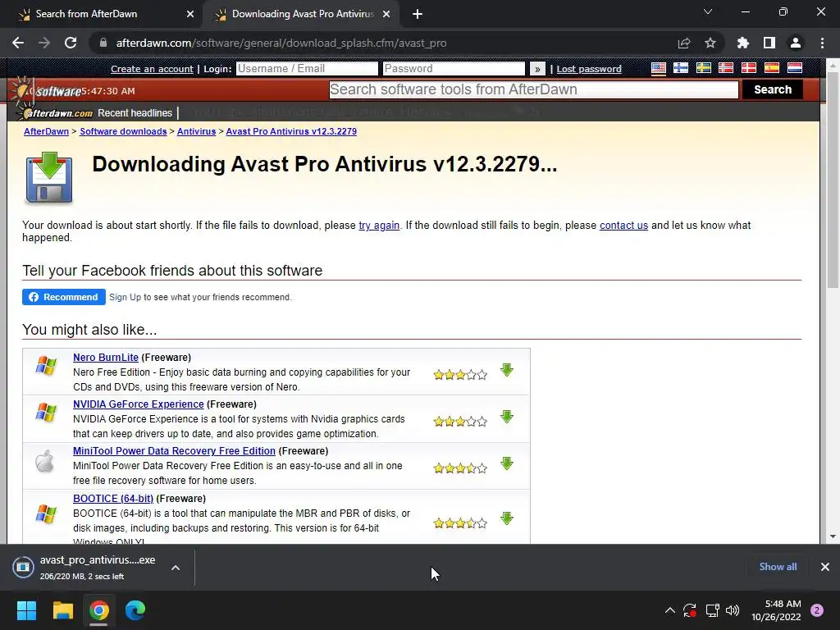
Task: Download MiniTool Power Data Recovery green arrow
Action: (507, 463)
